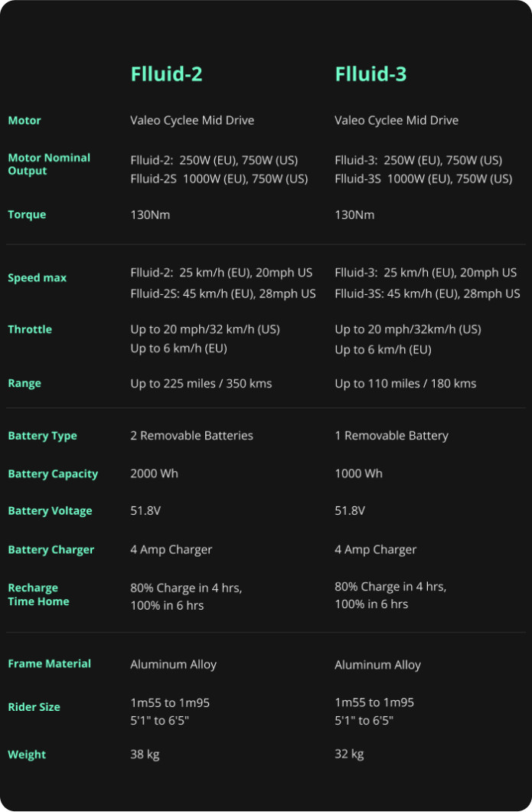This screenshot has width=532, height=812.
Task: Select the 2000 Wh capacity value
Action: [154, 473]
